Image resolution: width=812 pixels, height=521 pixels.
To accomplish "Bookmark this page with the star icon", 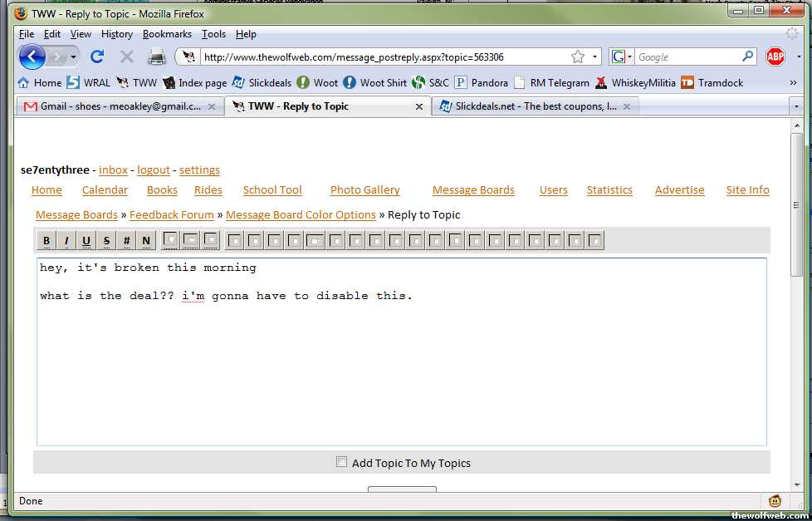I will [578, 57].
